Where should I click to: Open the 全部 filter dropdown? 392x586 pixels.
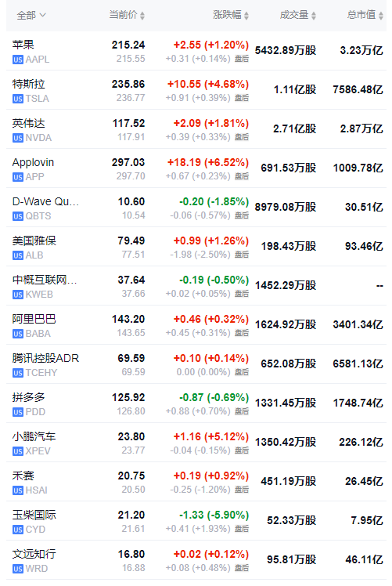point(31,16)
